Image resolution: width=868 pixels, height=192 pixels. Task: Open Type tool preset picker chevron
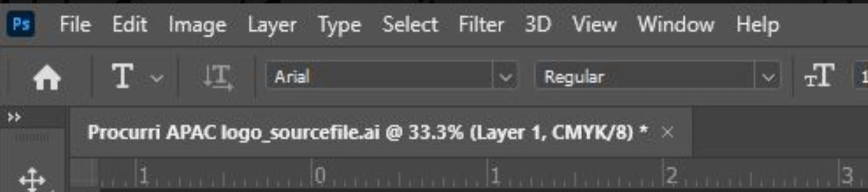[157, 79]
